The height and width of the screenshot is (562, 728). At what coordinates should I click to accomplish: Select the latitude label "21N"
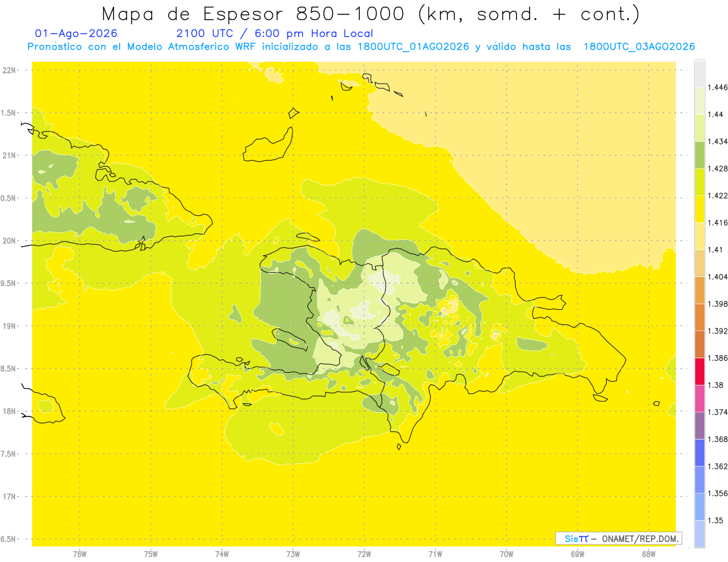pyautogui.click(x=10, y=155)
